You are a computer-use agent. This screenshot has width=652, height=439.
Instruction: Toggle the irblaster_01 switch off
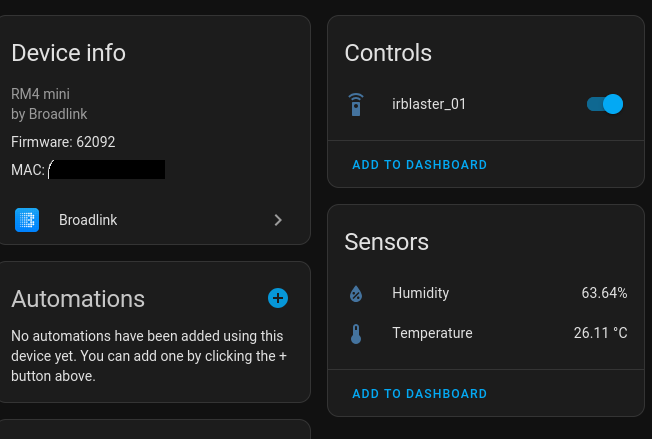[605, 104]
